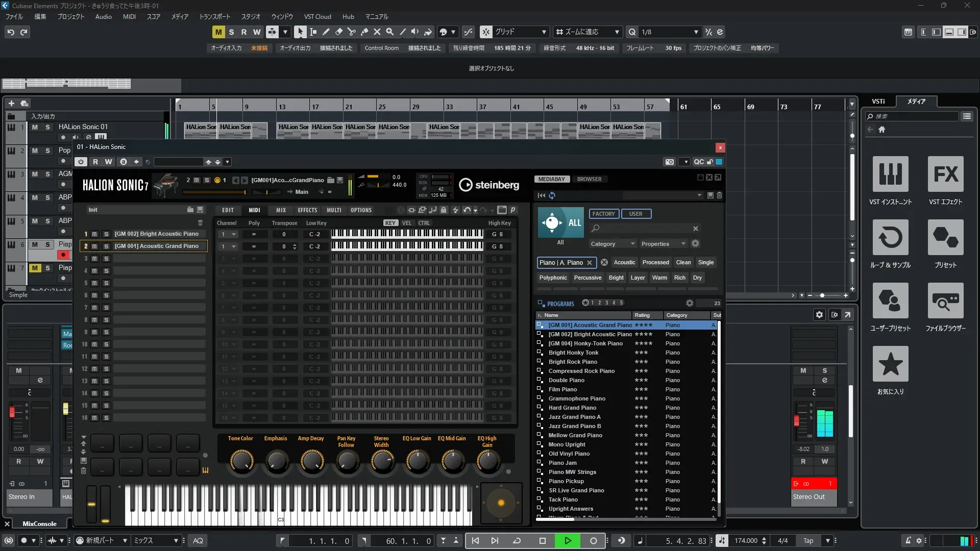Select the Glue tube tool
Viewport: 980px width, 551px height.
pyautogui.click(x=364, y=32)
